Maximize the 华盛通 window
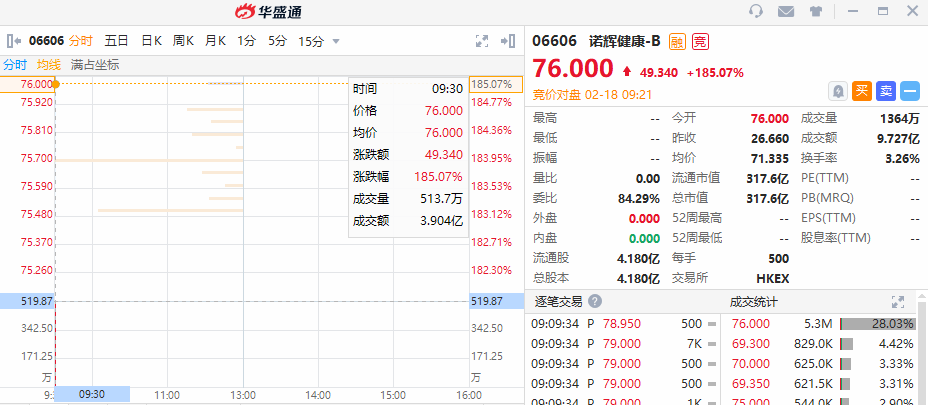The width and height of the screenshot is (928, 405). point(883,11)
